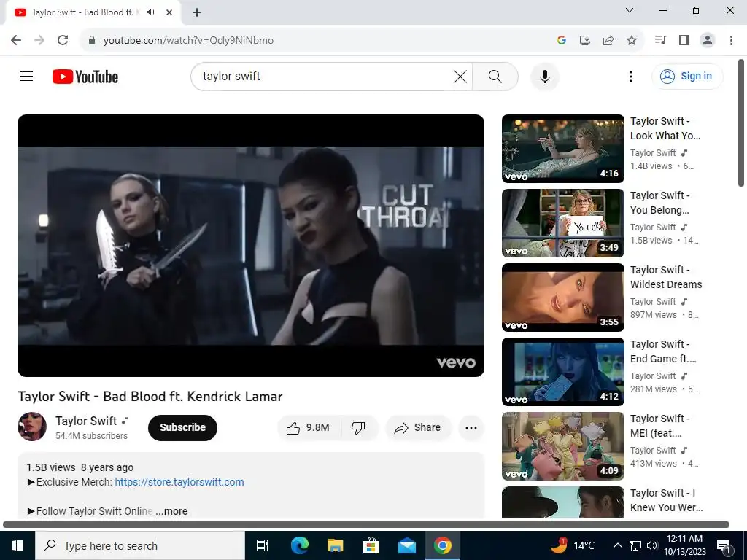
Task: Open Look What You Made thumbnail
Action: 562,149
